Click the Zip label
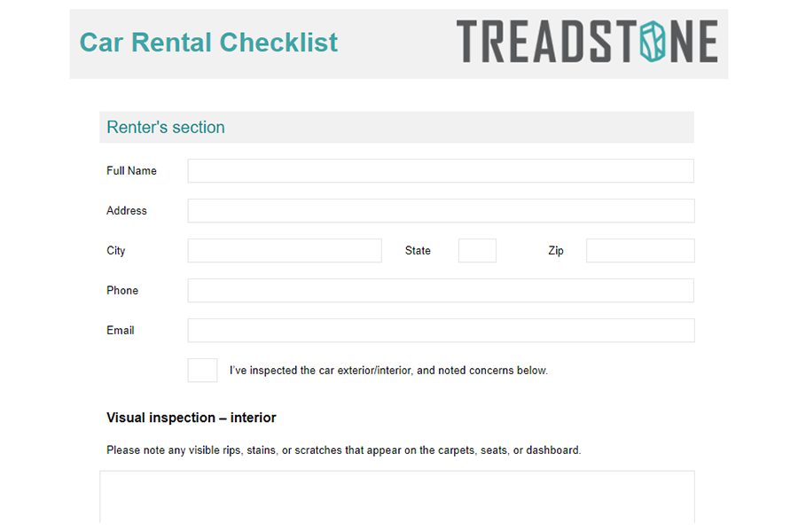Screen dimensions: 798x532 [556, 250]
